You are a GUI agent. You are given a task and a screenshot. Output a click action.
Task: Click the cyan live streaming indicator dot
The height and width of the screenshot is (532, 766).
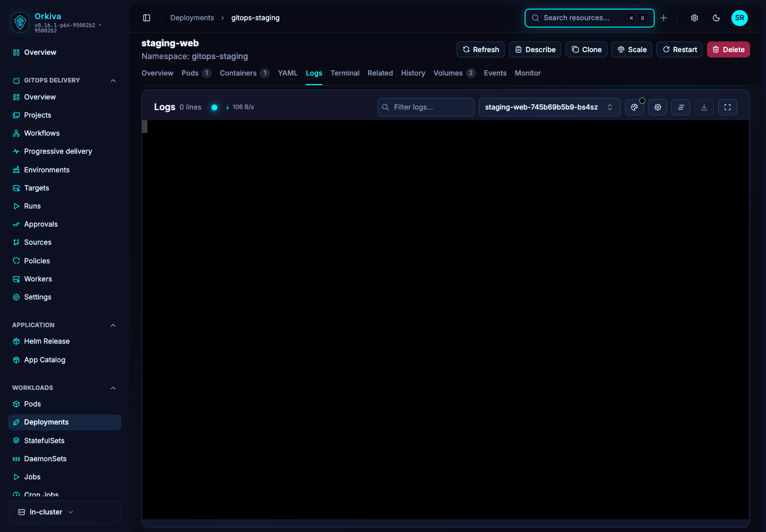tap(214, 107)
